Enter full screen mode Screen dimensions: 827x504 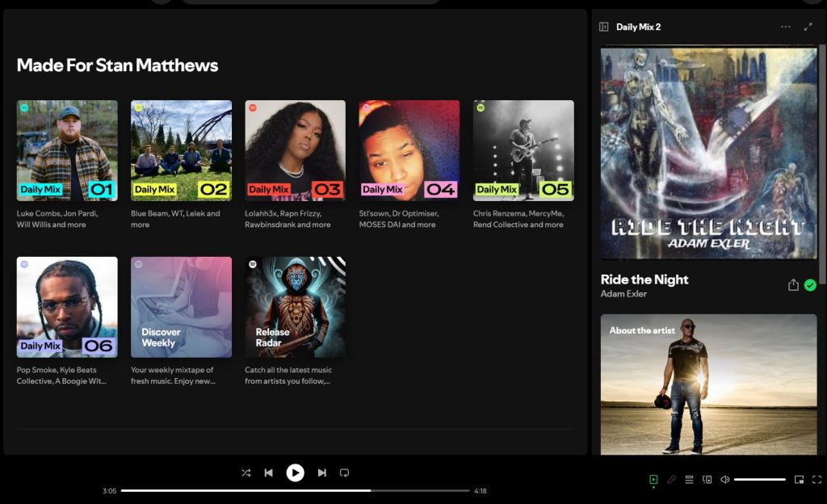pos(817,479)
